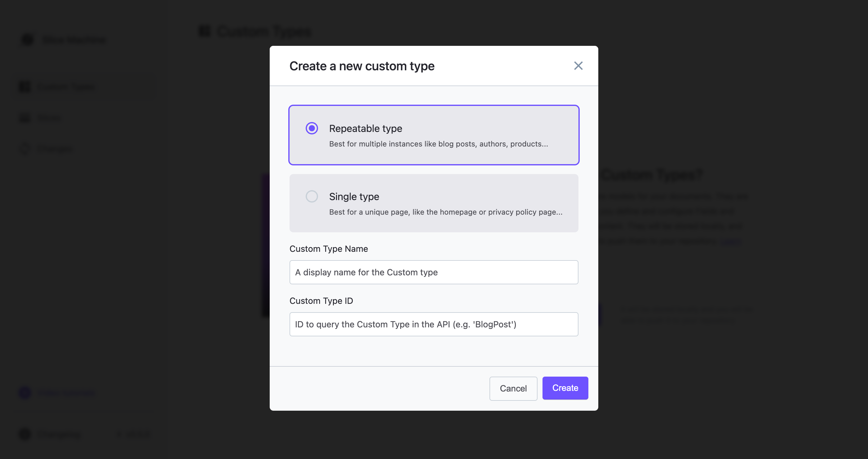Viewport: 868px width, 459px height.
Task: Select the Single type option card
Action: [x=433, y=203]
